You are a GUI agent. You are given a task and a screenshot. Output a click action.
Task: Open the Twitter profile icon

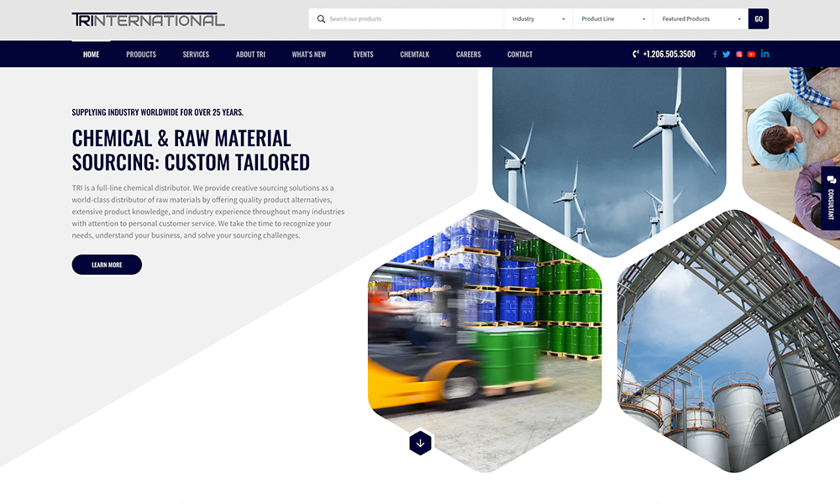[x=727, y=55]
